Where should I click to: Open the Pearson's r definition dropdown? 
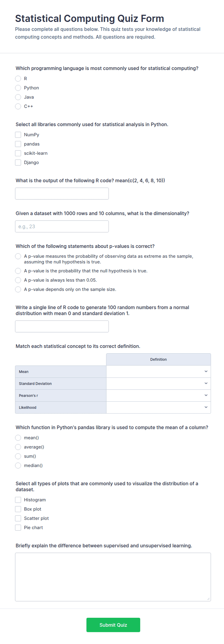pyautogui.click(x=158, y=396)
